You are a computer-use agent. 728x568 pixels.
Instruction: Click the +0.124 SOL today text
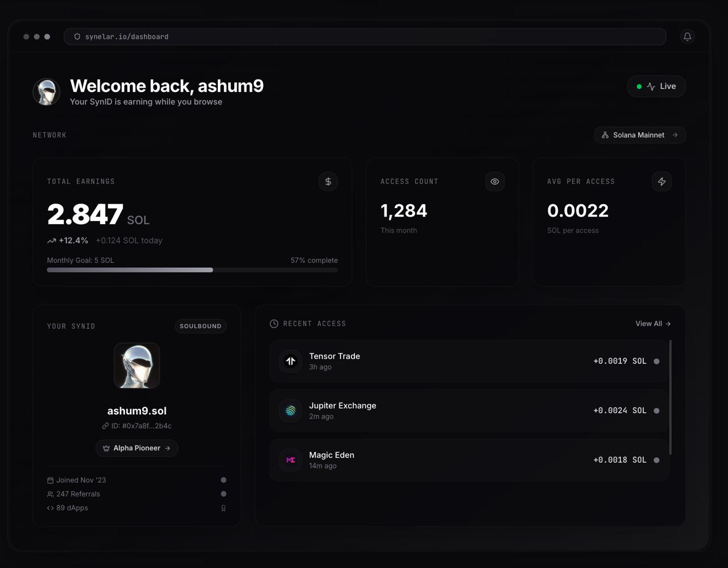point(129,241)
